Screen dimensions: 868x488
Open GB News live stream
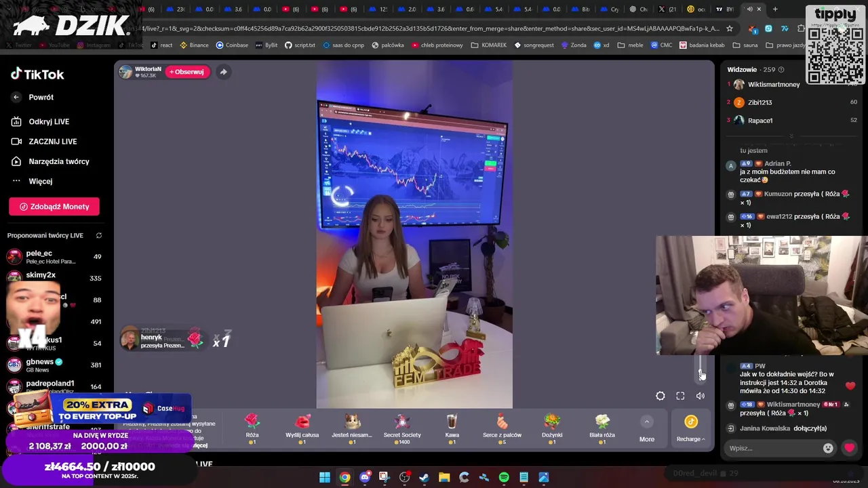(54, 365)
